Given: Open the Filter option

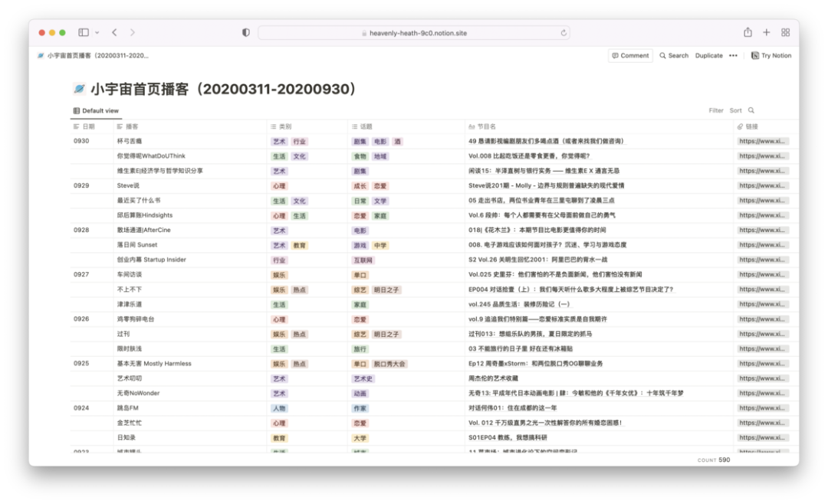Looking at the screenshot, I should coord(715,111).
